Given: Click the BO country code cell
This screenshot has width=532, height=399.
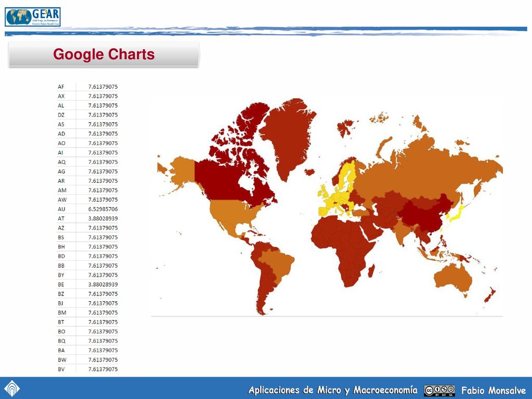Looking at the screenshot, I should 61,332.
